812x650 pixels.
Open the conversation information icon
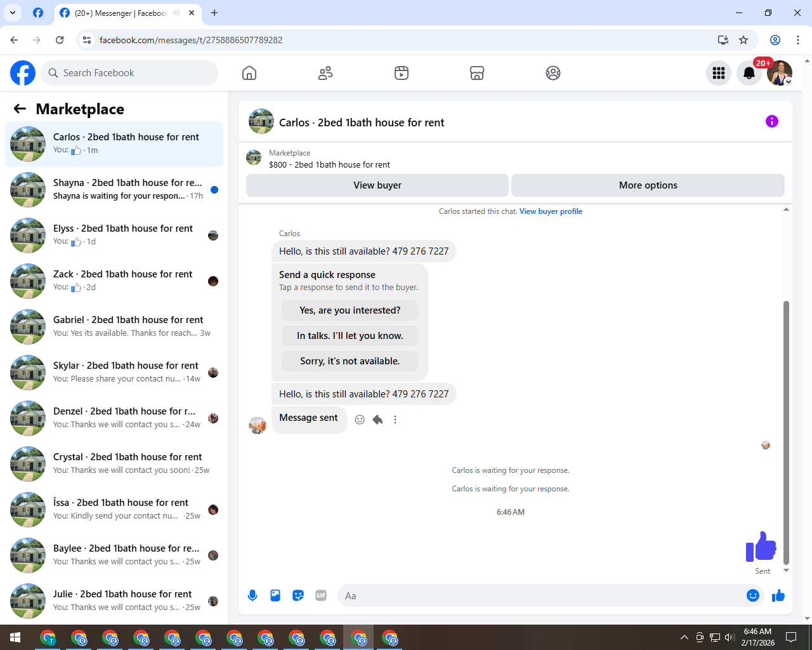pos(772,121)
